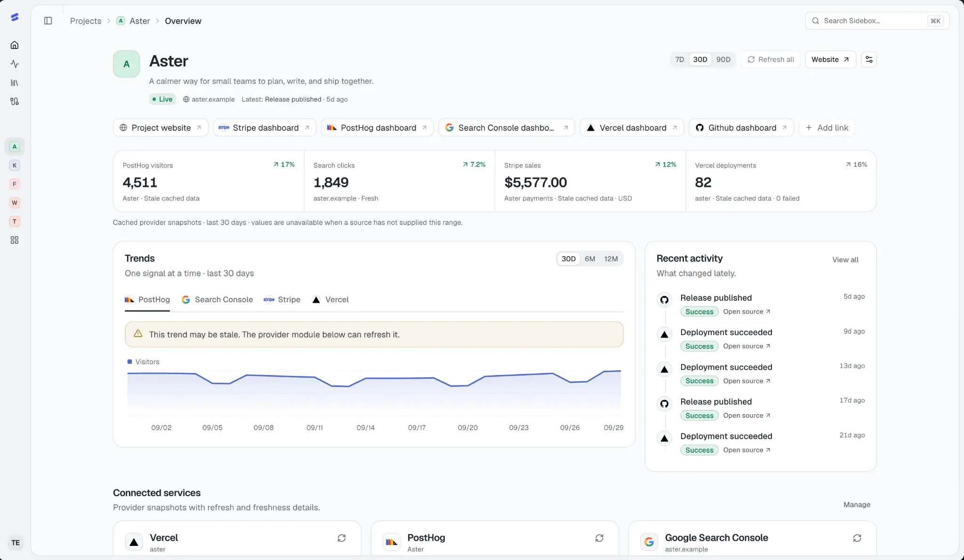964x560 pixels.
Task: Open Vercel dashboard link
Action: click(x=632, y=128)
